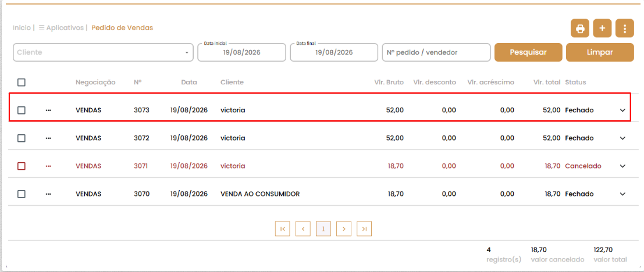Expand details of order 3073 row
The image size is (644, 272).
(622, 110)
